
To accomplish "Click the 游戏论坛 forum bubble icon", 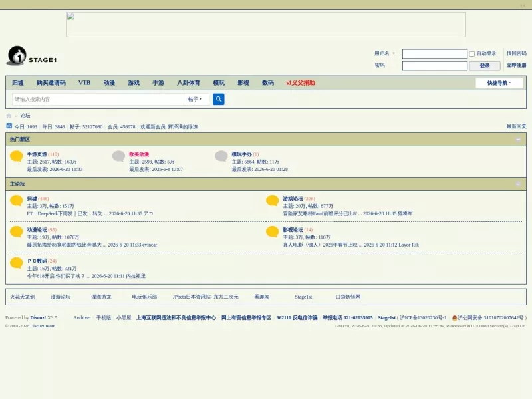I will [x=272, y=201].
